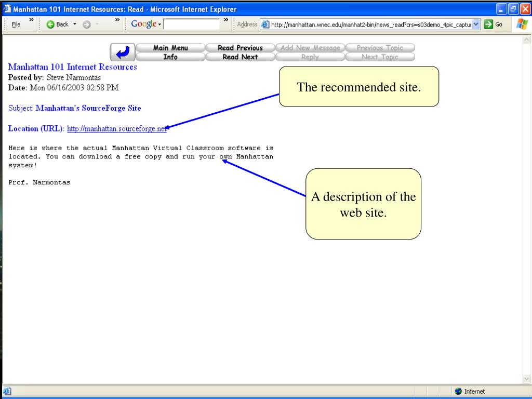Click the page icon in address bar
The height and width of the screenshot is (399, 532).
point(265,24)
